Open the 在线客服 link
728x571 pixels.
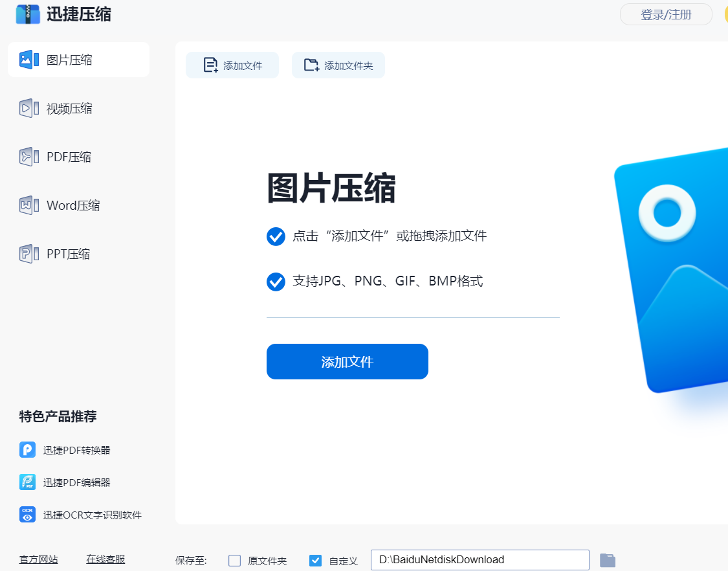(105, 559)
